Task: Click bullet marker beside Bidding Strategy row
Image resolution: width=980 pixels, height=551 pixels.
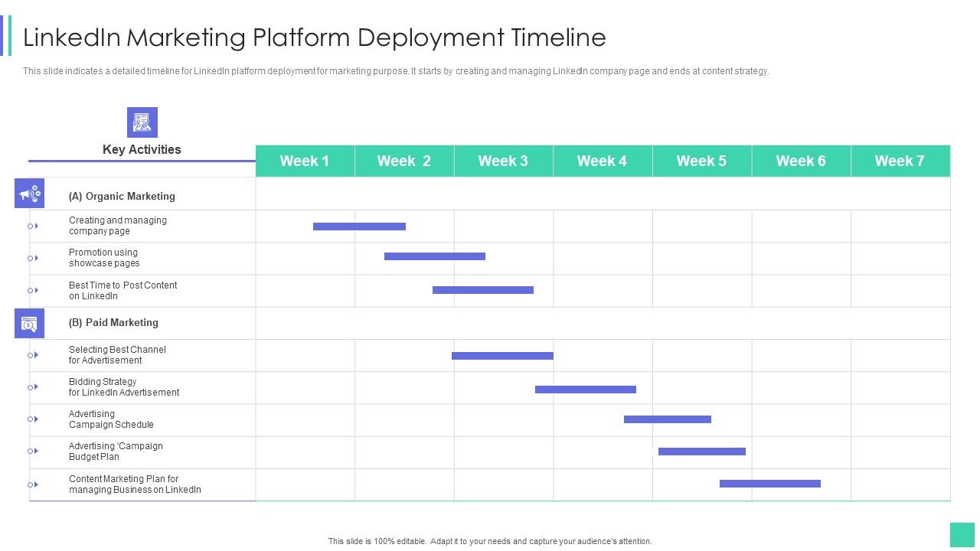Action: click(x=33, y=387)
